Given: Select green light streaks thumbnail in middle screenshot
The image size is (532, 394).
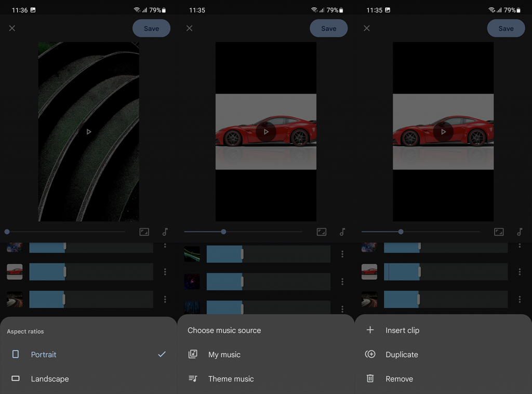Looking at the screenshot, I should tap(192, 254).
